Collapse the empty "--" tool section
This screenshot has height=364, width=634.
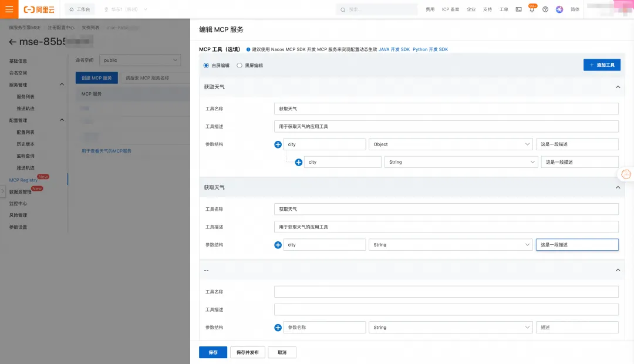tap(617, 270)
